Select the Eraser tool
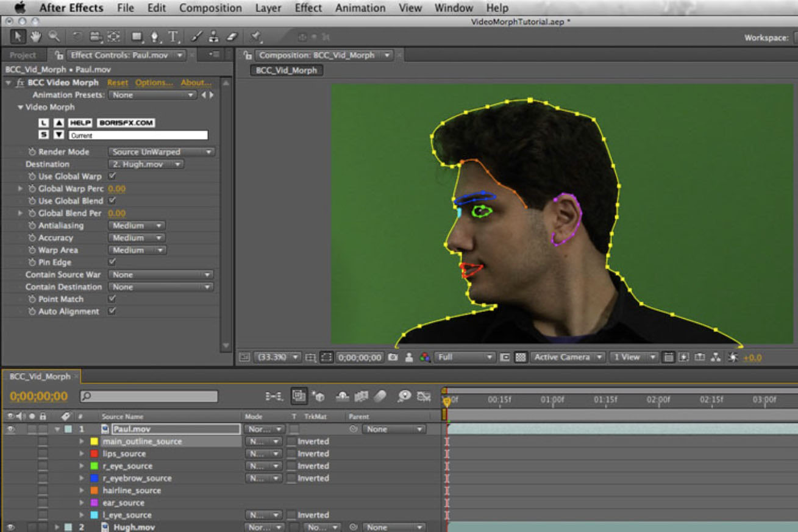Viewport: 798px width, 532px height. point(231,37)
